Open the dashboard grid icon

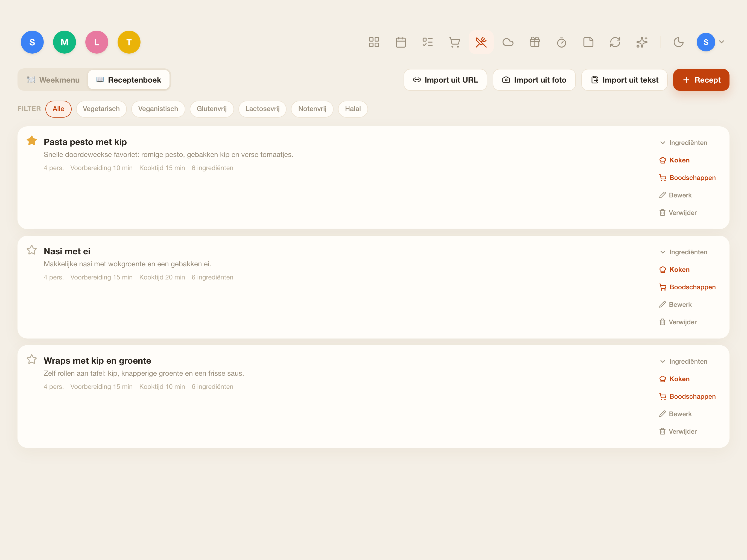pos(374,42)
